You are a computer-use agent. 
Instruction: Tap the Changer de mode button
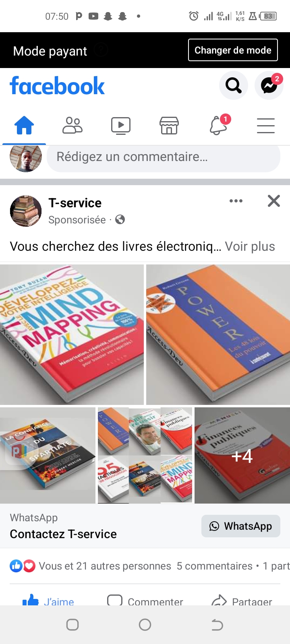pyautogui.click(x=233, y=50)
